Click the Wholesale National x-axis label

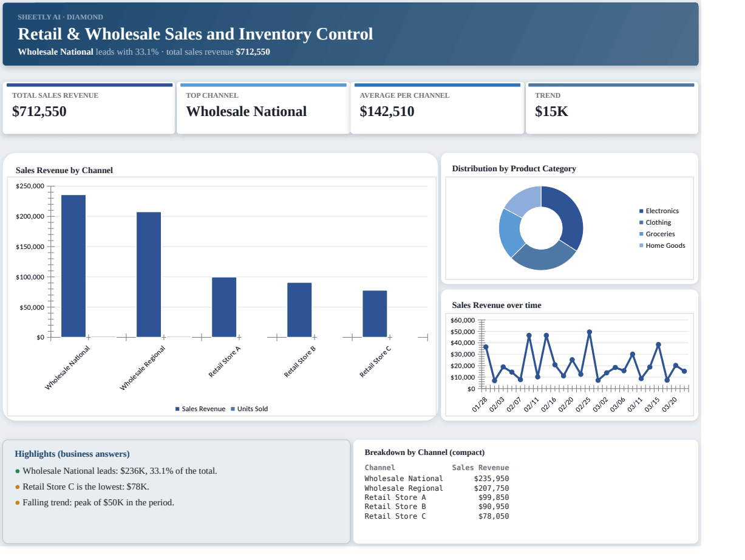tap(67, 367)
